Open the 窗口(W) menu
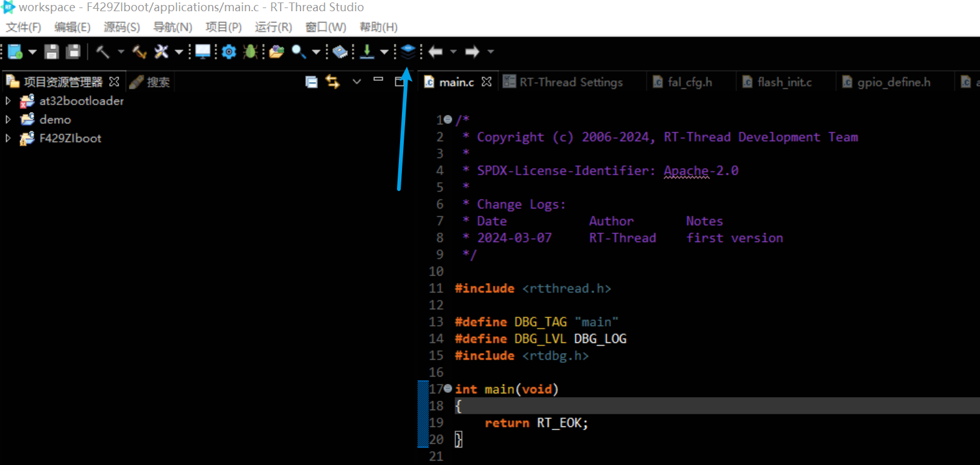The image size is (980, 465). coord(325,27)
